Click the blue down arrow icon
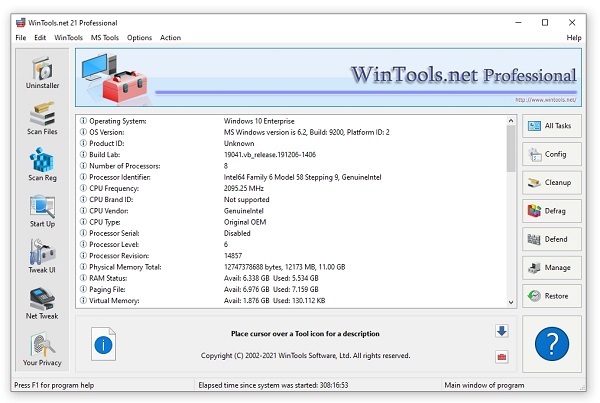 [x=502, y=331]
